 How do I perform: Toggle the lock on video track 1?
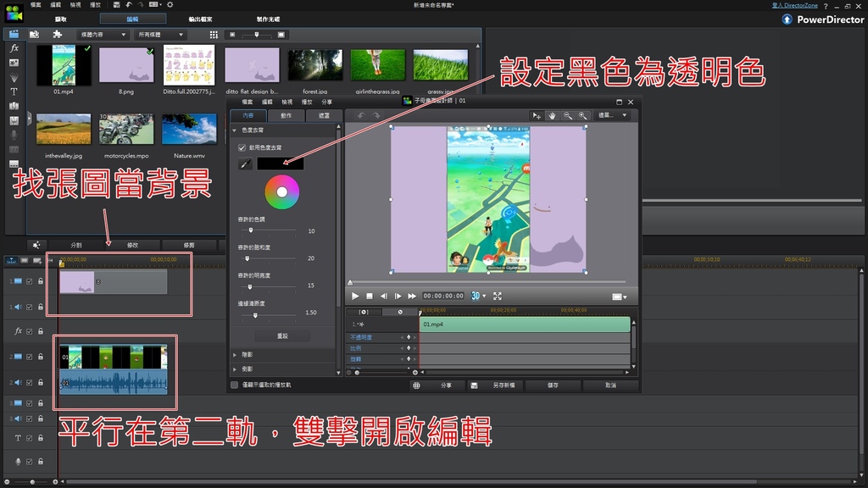tap(40, 281)
